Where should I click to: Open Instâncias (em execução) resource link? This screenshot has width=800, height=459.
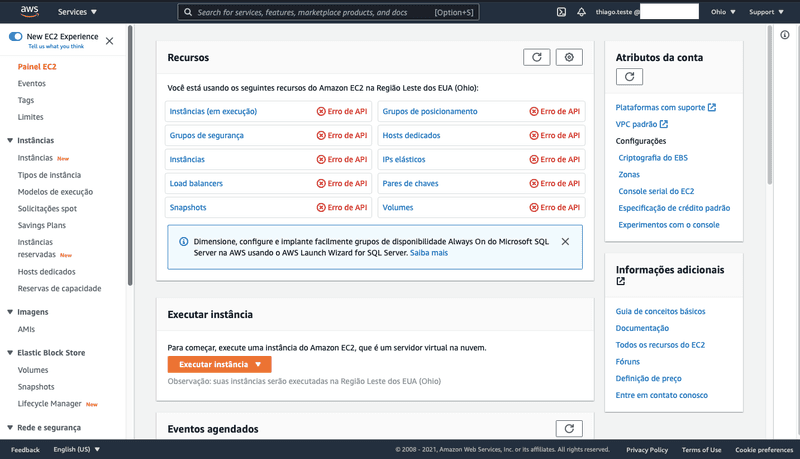213,111
